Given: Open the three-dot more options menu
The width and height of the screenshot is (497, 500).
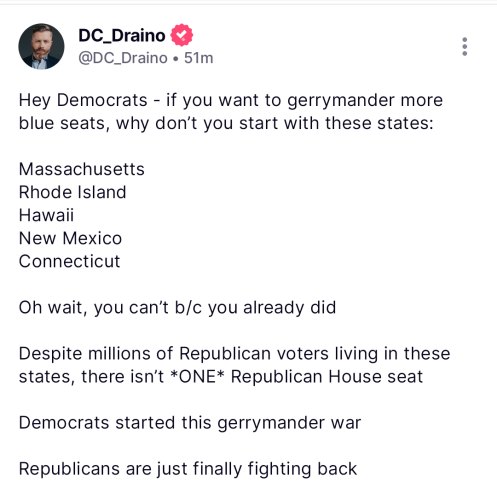Looking at the screenshot, I should coord(465,47).
